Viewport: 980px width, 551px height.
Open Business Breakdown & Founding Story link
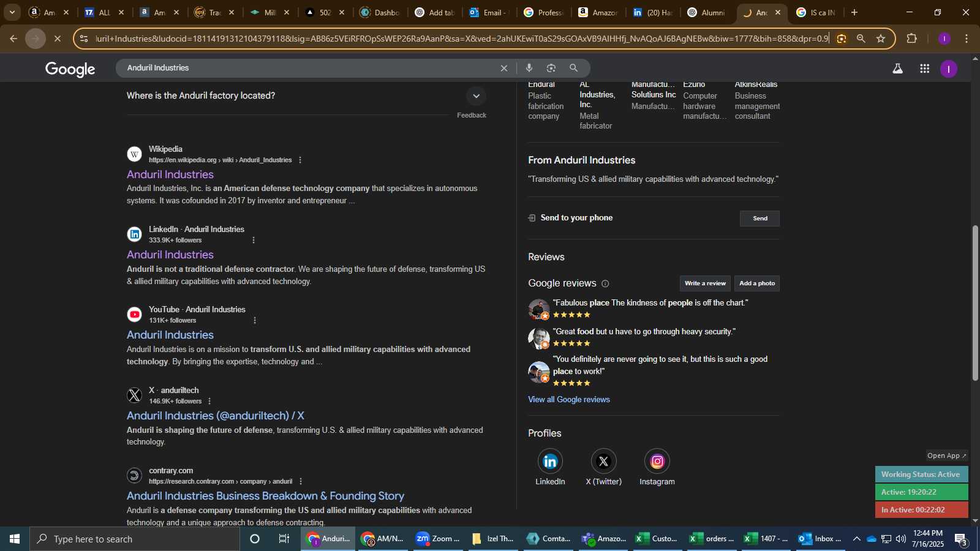point(265,496)
